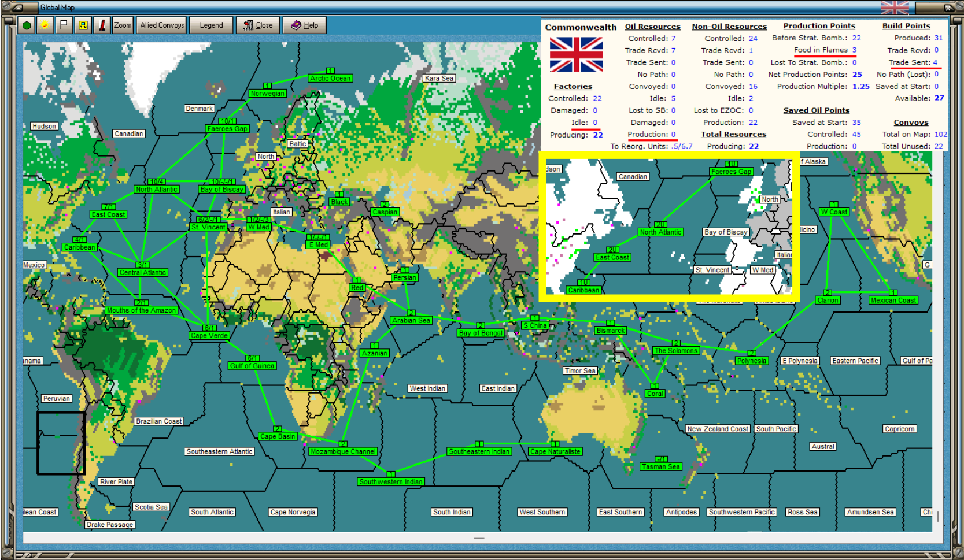Select the Persian sea area label
The image size is (964, 560).
click(x=405, y=277)
